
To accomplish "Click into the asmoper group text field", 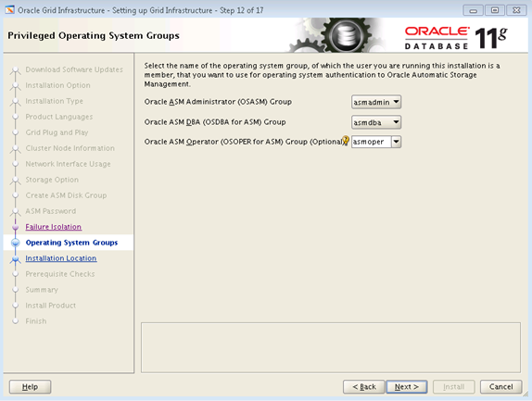I will tap(371, 142).
